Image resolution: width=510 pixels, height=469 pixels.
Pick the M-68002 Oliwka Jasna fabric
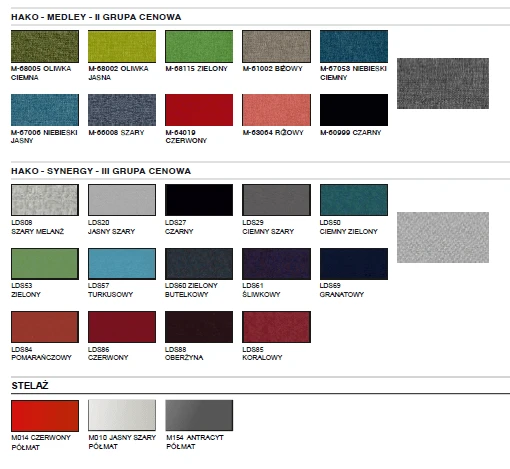pyautogui.click(x=122, y=46)
